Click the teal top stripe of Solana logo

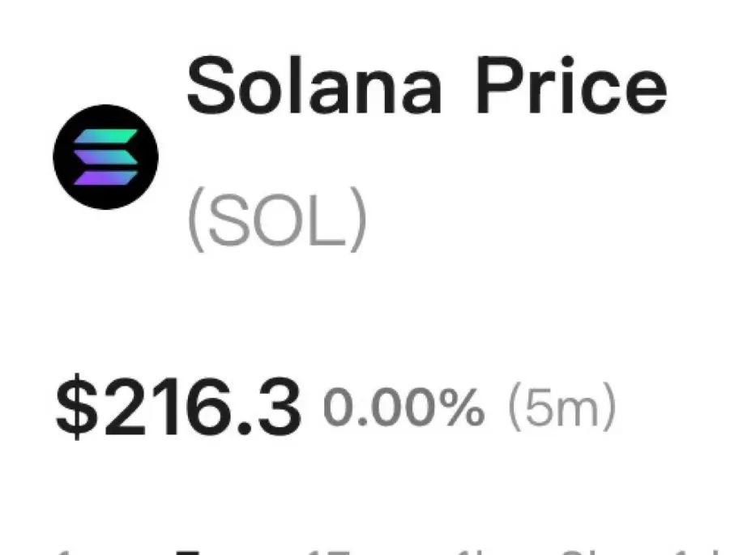[106, 135]
